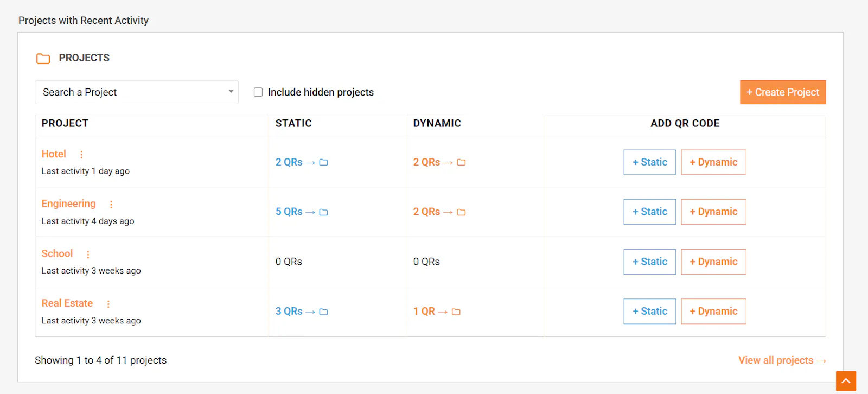Click the orange Projects folder icon

click(43, 58)
